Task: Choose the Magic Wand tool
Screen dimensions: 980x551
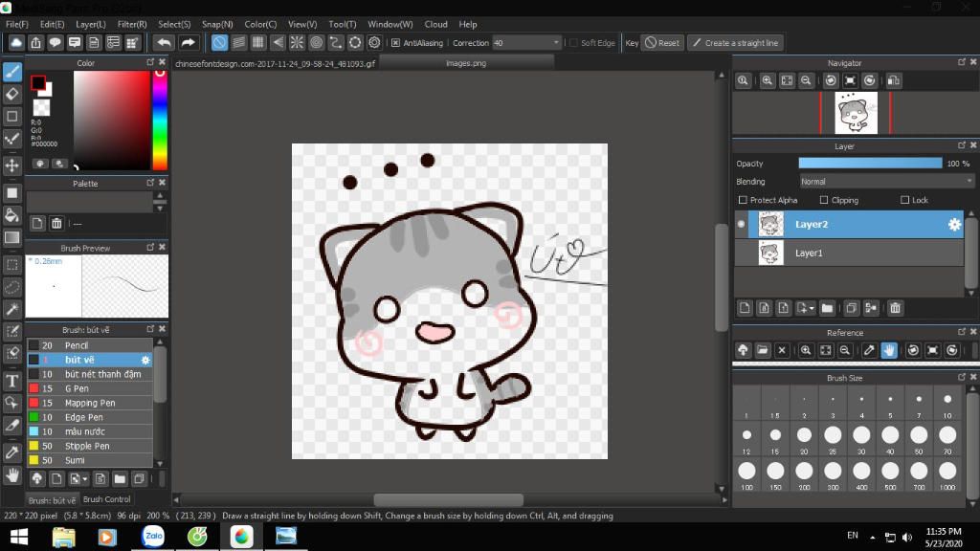Action: (x=12, y=309)
